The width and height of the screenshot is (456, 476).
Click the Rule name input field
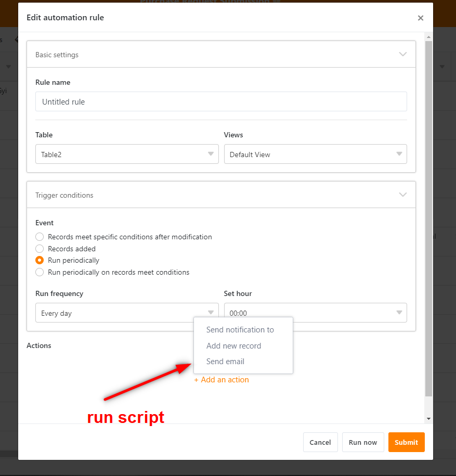pyautogui.click(x=221, y=101)
